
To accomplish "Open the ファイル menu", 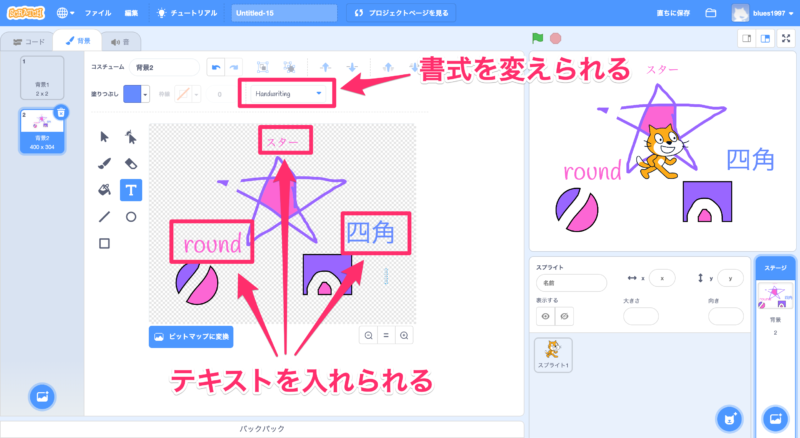I will coord(98,13).
